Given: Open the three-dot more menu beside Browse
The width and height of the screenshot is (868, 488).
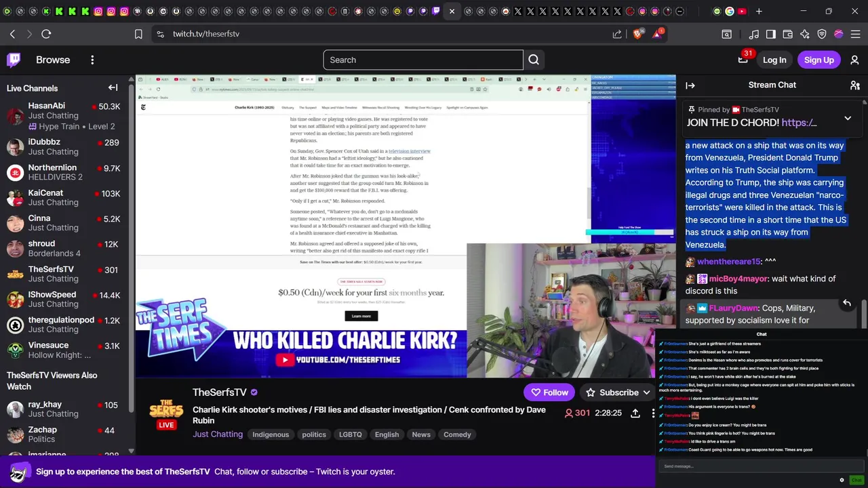Looking at the screenshot, I should (x=92, y=60).
